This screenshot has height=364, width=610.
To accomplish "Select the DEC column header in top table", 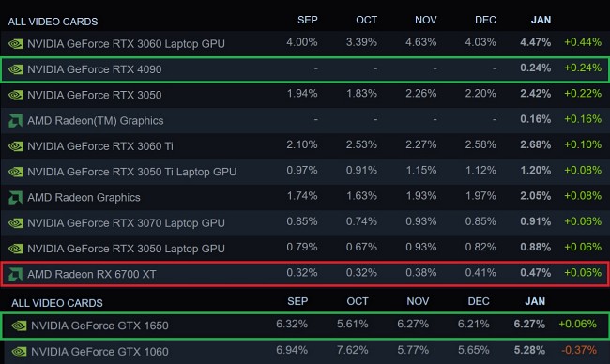I will click(485, 20).
